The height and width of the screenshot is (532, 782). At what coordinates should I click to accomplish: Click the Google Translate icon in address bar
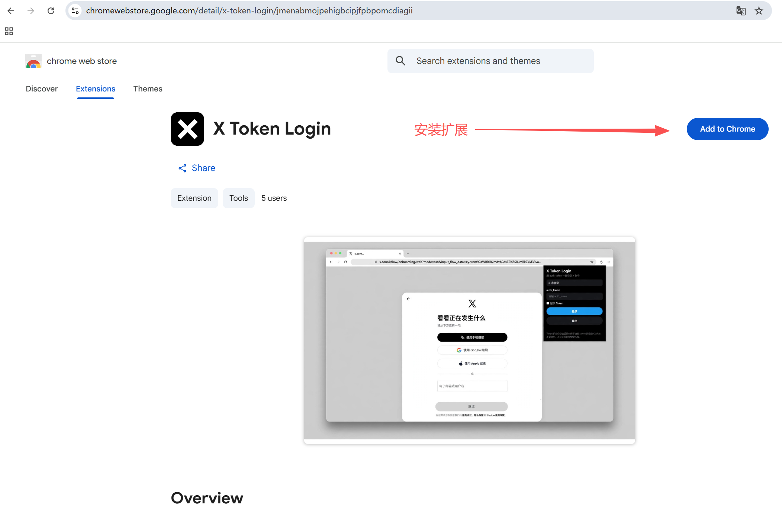[x=741, y=11]
